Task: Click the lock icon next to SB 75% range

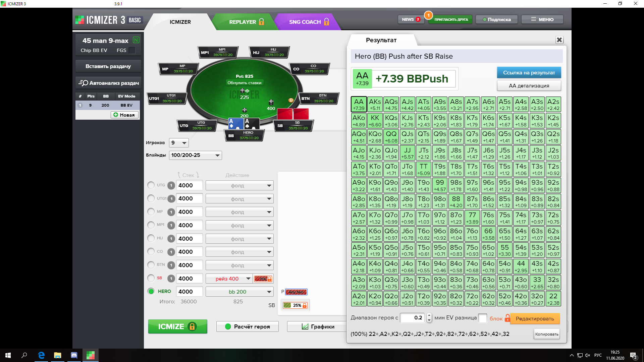Action: (269, 279)
